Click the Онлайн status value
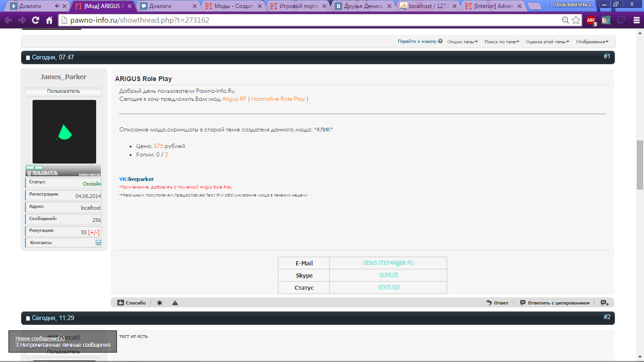 click(91, 183)
